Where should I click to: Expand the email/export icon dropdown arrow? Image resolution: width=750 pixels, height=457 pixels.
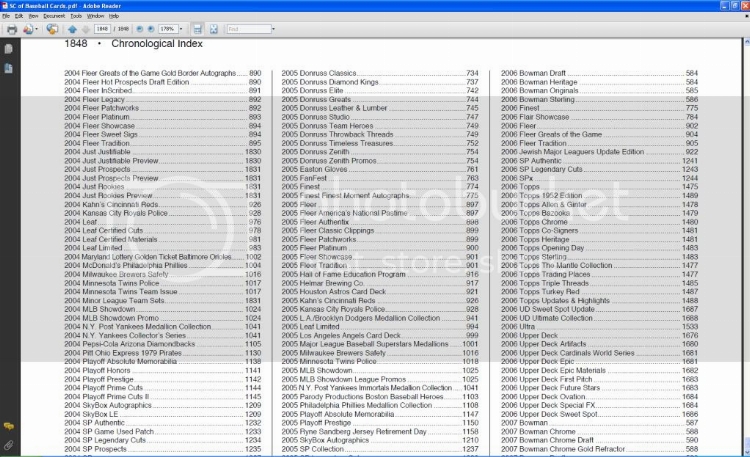click(36, 30)
